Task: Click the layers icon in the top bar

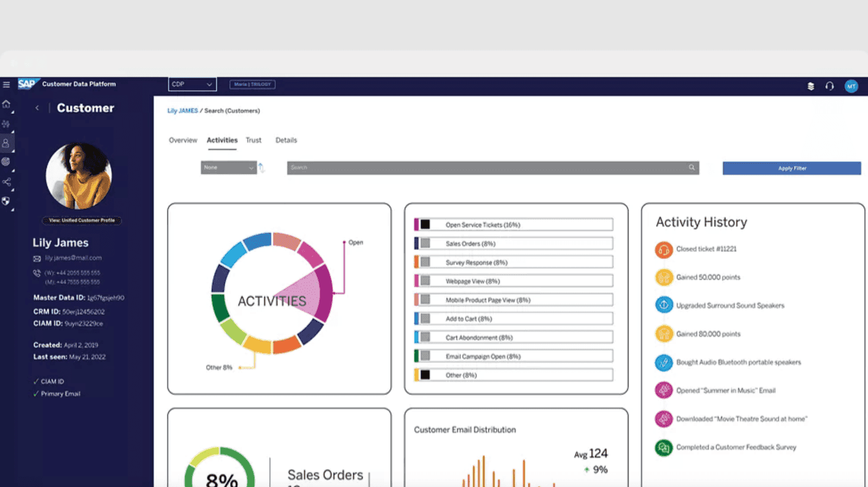Action: [x=810, y=85]
